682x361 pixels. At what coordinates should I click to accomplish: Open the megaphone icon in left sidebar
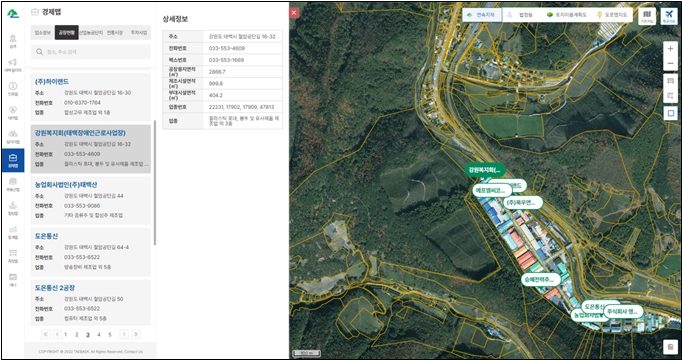13,64
